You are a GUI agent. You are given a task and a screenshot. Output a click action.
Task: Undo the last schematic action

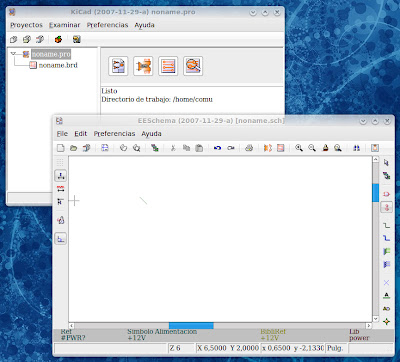(218, 148)
